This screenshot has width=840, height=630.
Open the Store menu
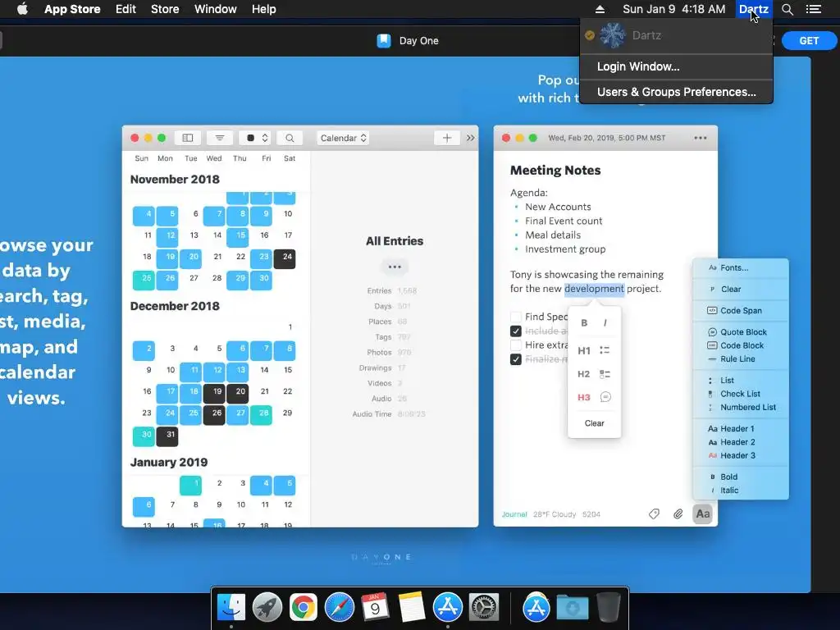coord(165,9)
